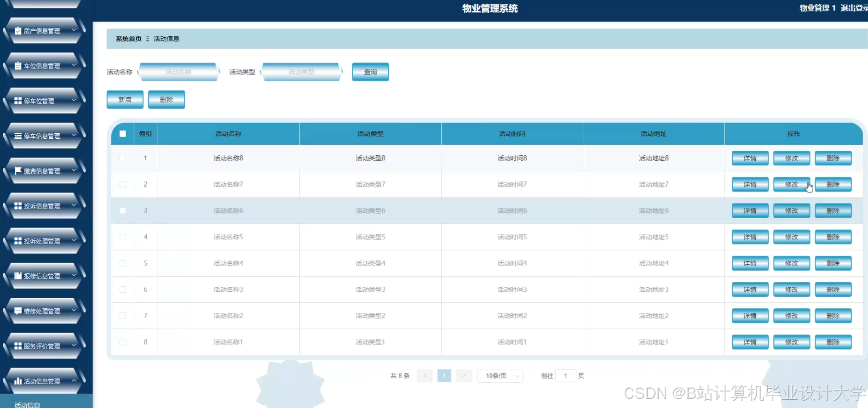Expand the 报修信息管理 menu chevron
This screenshot has width=868, height=408.
(74, 276)
